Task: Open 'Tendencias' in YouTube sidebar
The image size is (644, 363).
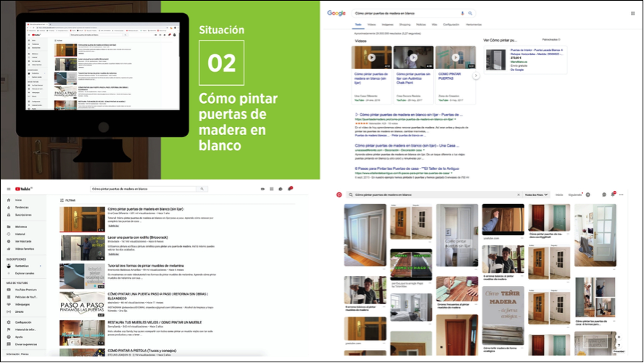Action: (x=23, y=207)
